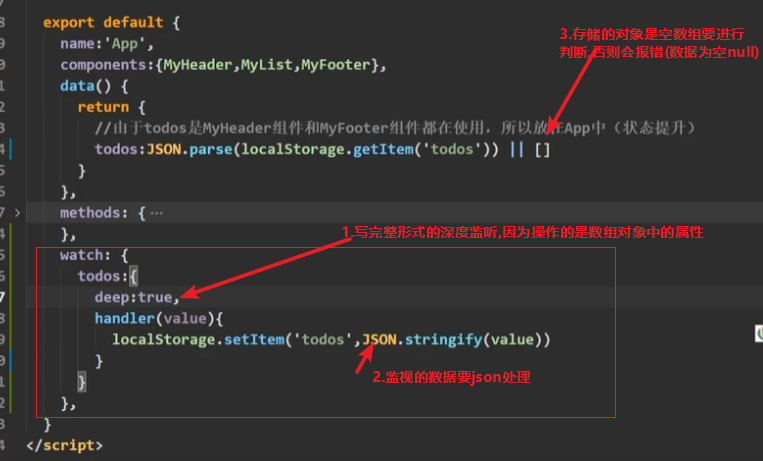Screen dimensions: 763x461
Task: Expand the folded methods block chevron
Action: coord(18,213)
